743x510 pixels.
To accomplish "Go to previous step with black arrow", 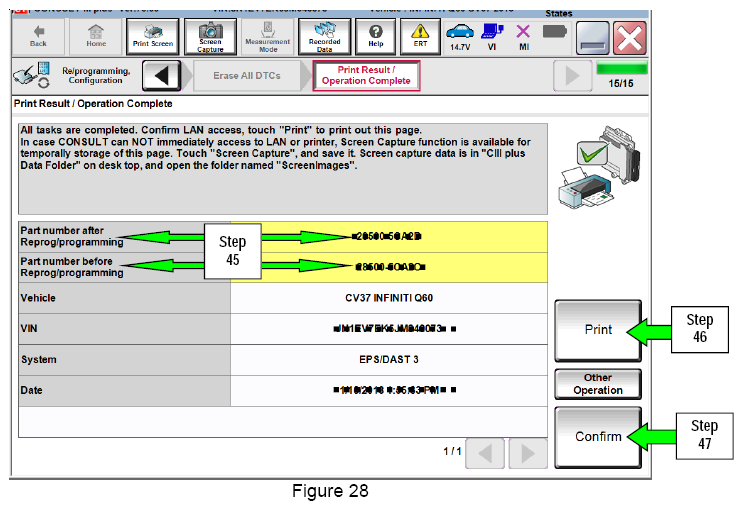I will coord(162,75).
